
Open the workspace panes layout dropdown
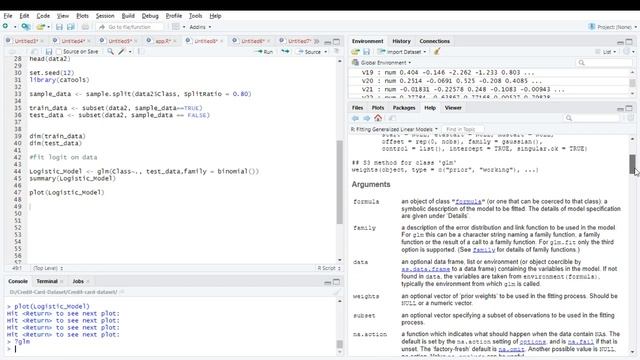point(178,27)
